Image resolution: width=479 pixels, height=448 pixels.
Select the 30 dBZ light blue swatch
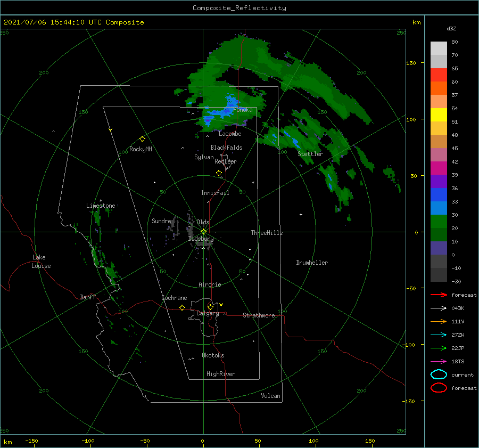439,208
